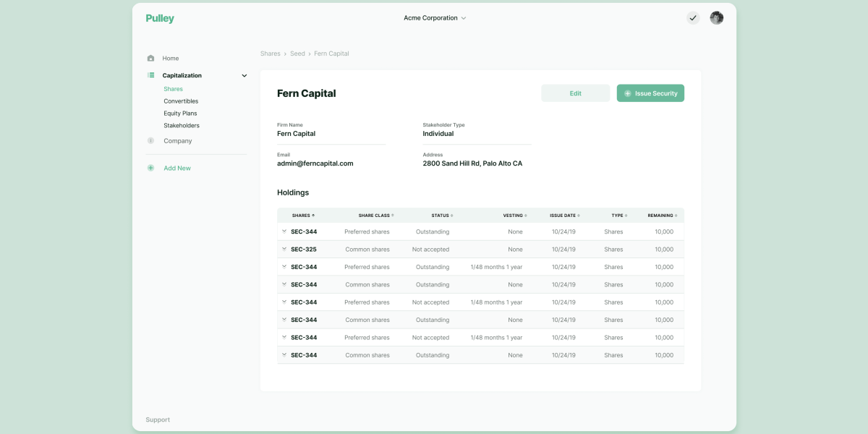
Task: Click the Home icon in the sidebar
Action: (150, 58)
